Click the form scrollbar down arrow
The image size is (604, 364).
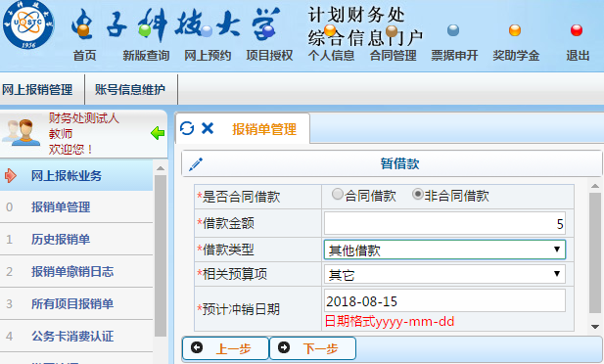pos(595,327)
